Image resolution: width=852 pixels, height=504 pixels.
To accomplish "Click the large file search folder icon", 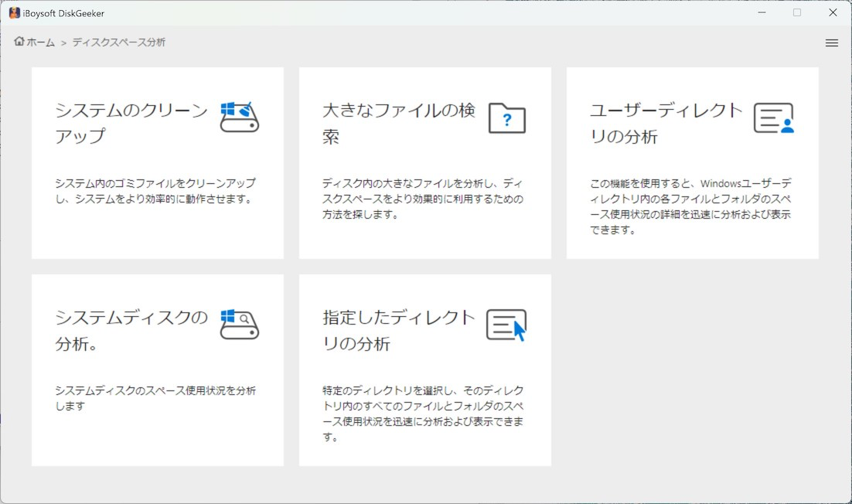I will [x=507, y=117].
